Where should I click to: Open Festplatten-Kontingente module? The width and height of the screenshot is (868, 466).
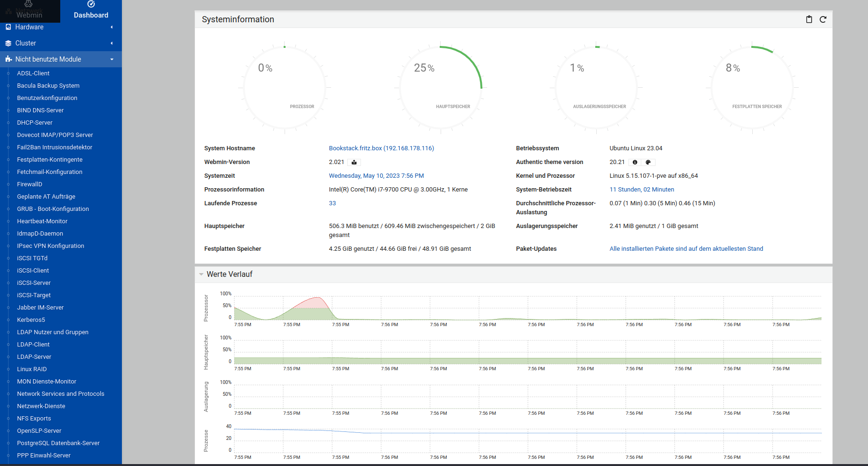pyautogui.click(x=50, y=160)
